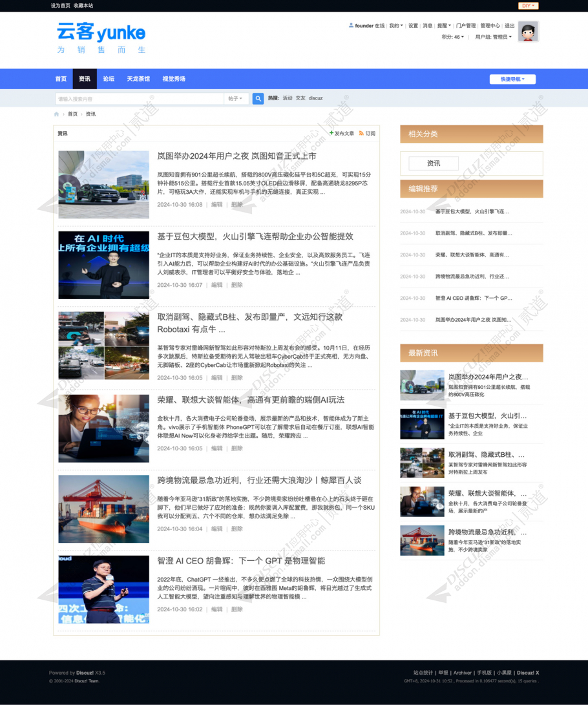Expand the 我的 dropdown menu
Image resolution: width=588 pixels, height=705 pixels.
pyautogui.click(x=396, y=26)
